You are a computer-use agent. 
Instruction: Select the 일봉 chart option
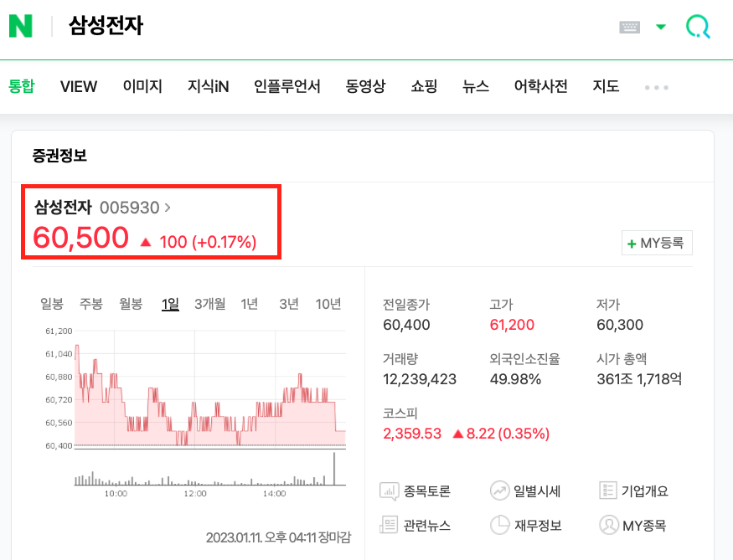52,304
